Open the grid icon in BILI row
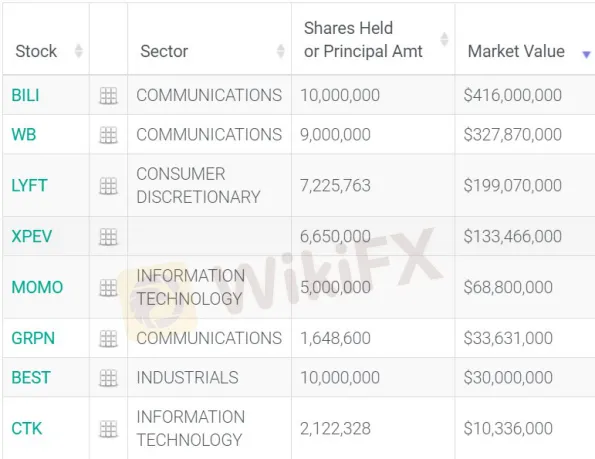 click(x=108, y=96)
